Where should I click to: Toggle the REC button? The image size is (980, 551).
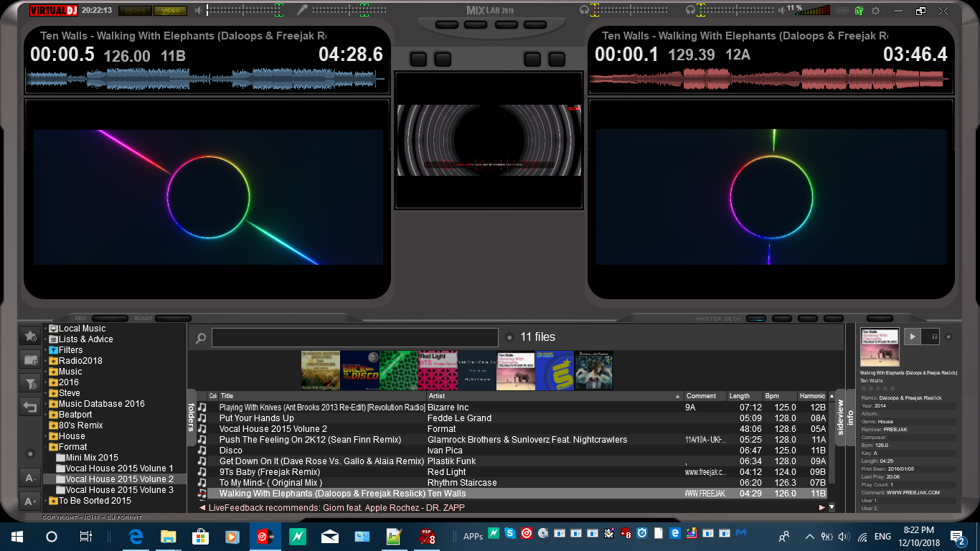(110, 318)
